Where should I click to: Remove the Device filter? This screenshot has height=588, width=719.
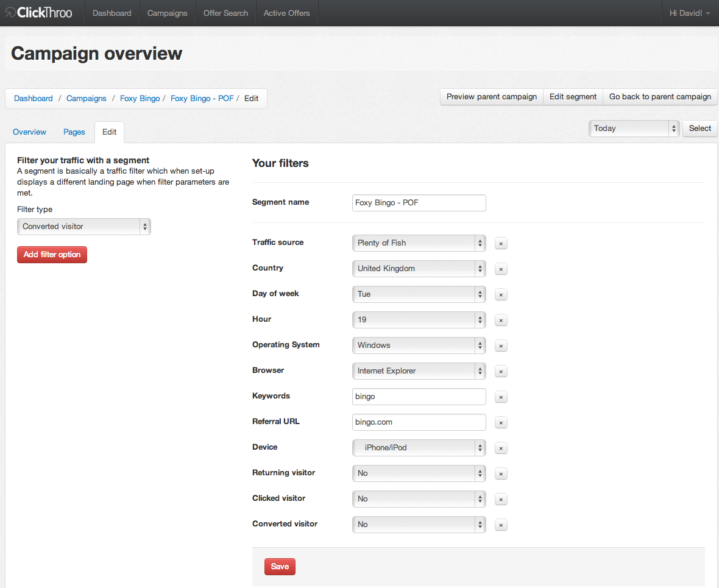coord(501,448)
